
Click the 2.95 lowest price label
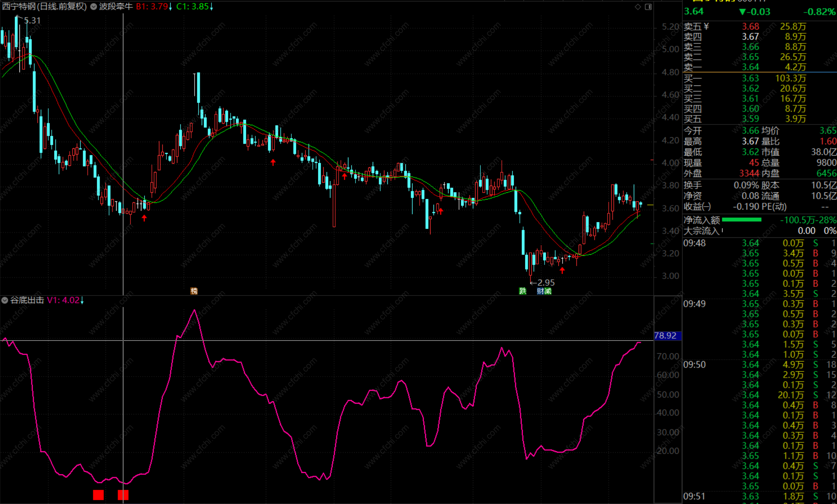pos(545,283)
